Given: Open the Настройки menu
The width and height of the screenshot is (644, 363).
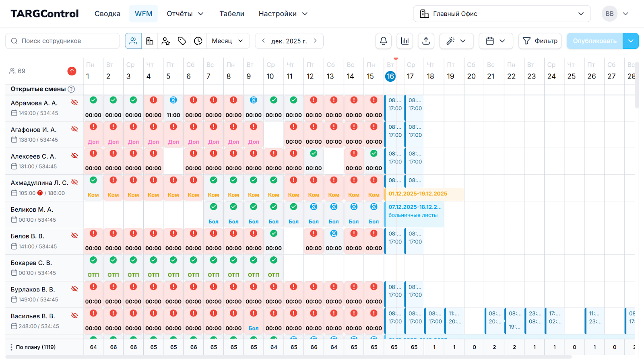Looking at the screenshot, I should pos(283,14).
